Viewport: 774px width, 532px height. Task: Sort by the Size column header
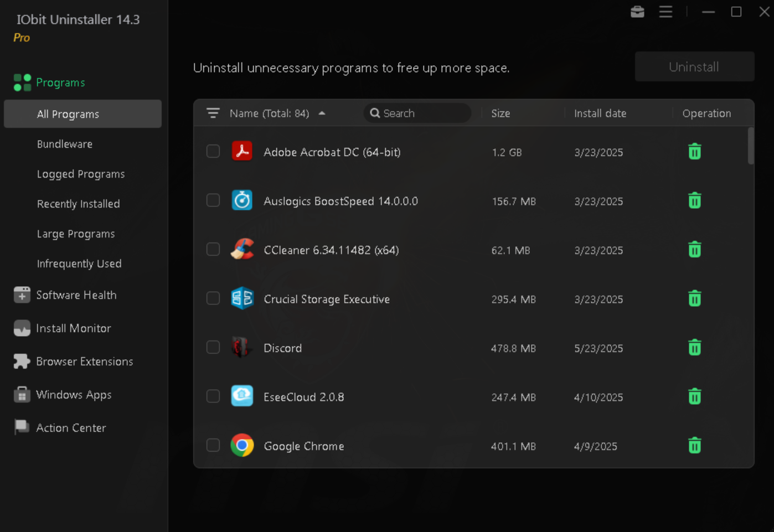pos(500,113)
